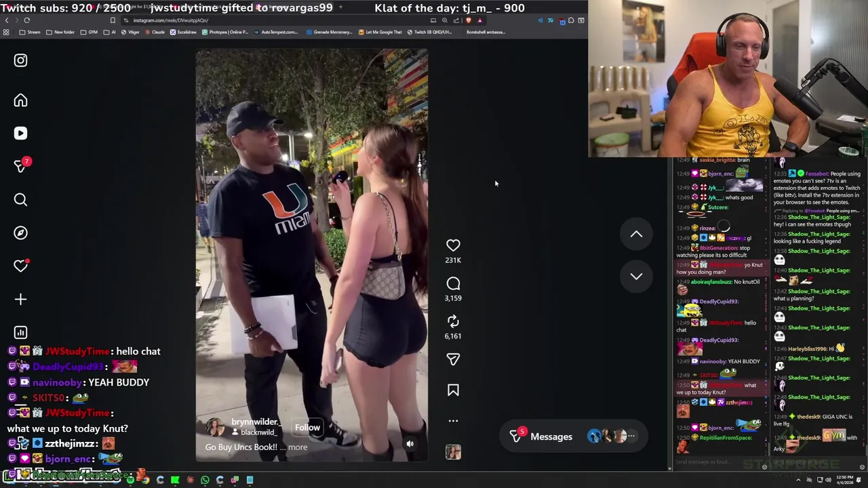Open emote picker in left chat
This screenshot has width=868, height=488.
point(764,467)
